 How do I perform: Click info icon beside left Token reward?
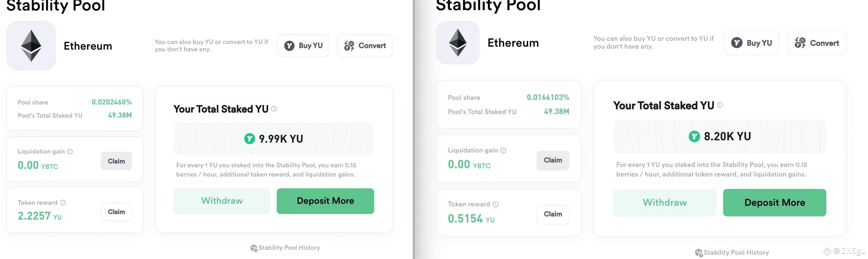[63, 203]
